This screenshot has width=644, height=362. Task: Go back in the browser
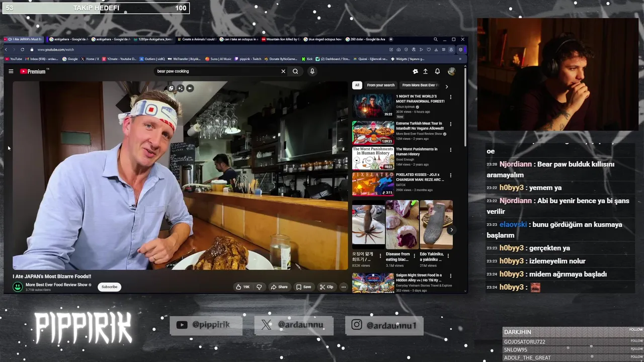pos(6,49)
